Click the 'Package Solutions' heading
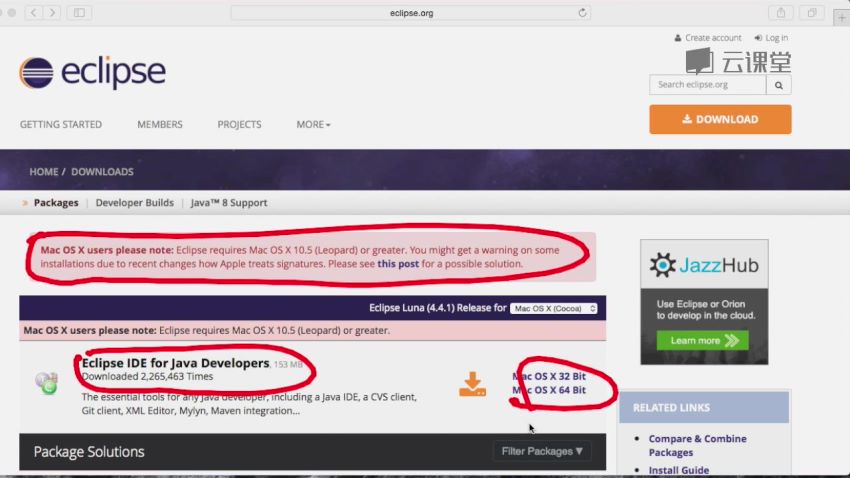 [89, 451]
